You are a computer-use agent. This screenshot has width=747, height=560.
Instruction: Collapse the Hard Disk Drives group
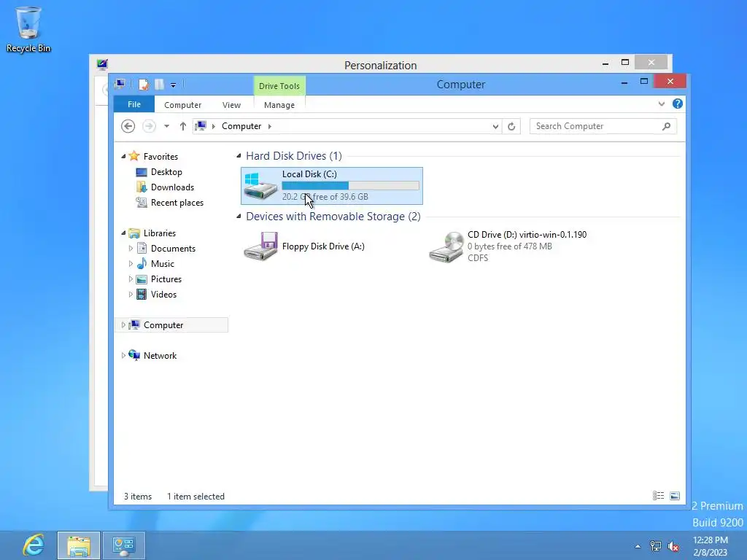coord(239,156)
